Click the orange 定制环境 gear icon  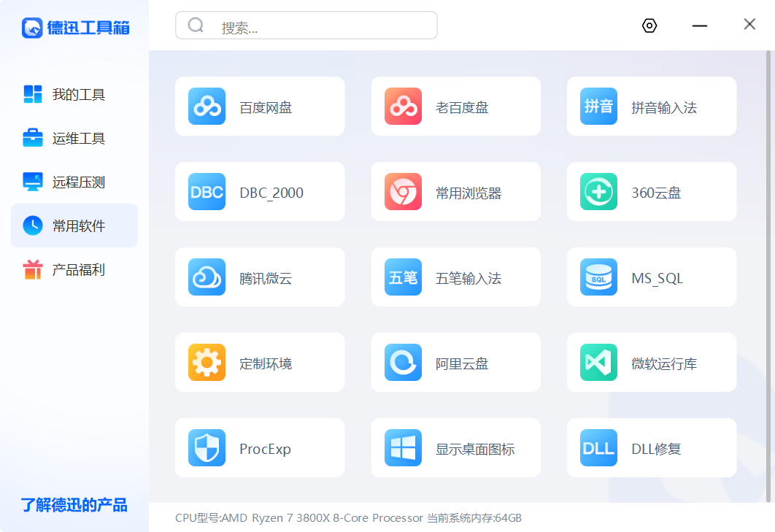(207, 363)
